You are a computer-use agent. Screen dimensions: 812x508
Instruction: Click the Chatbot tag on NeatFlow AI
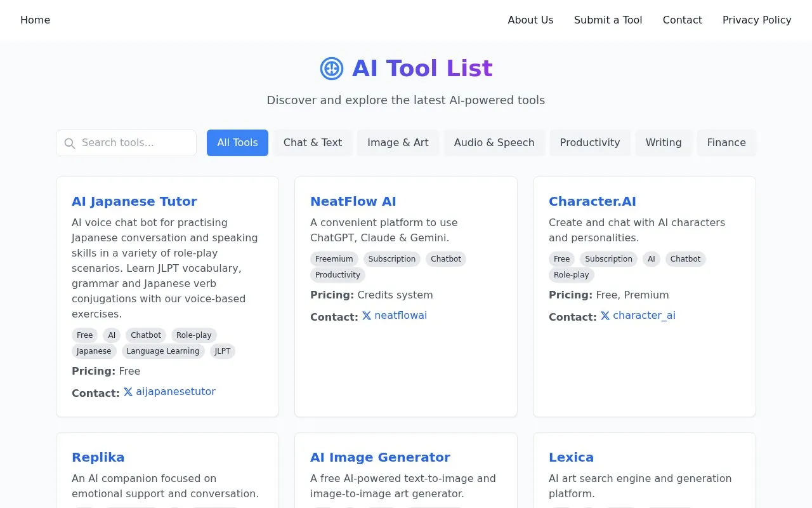click(x=446, y=259)
